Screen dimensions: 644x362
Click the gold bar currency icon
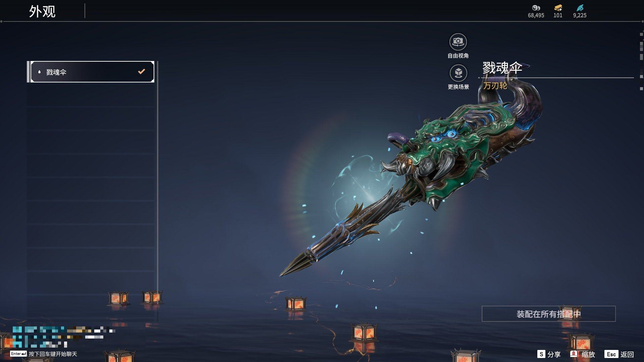[558, 8]
